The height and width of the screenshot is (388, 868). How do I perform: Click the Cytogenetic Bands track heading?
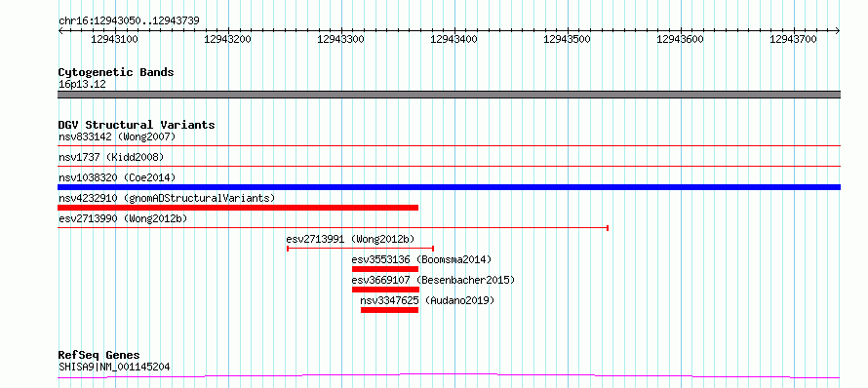click(x=116, y=72)
